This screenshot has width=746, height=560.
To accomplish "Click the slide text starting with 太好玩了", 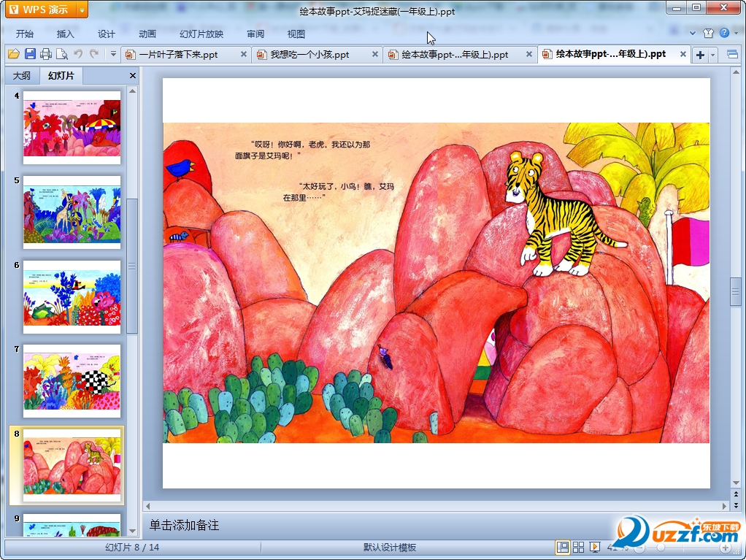I will pyautogui.click(x=339, y=192).
